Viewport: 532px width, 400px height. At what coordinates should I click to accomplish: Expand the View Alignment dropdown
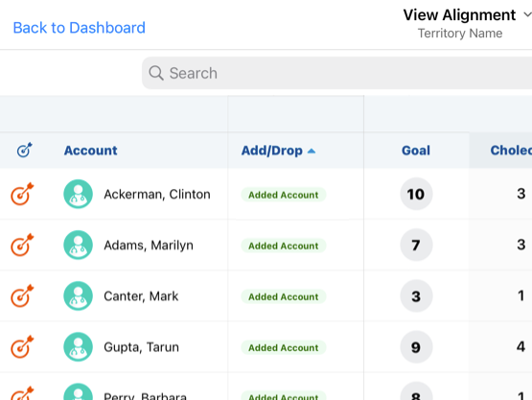click(527, 14)
